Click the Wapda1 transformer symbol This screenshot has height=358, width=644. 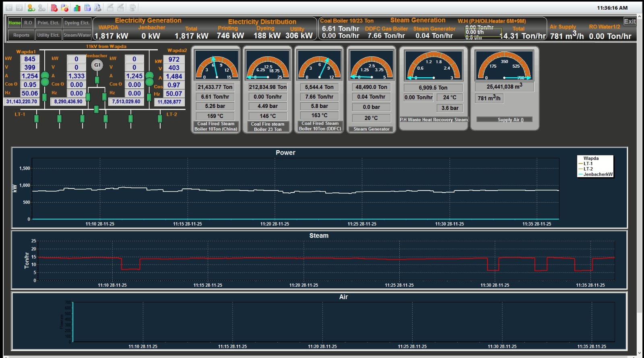(x=45, y=79)
